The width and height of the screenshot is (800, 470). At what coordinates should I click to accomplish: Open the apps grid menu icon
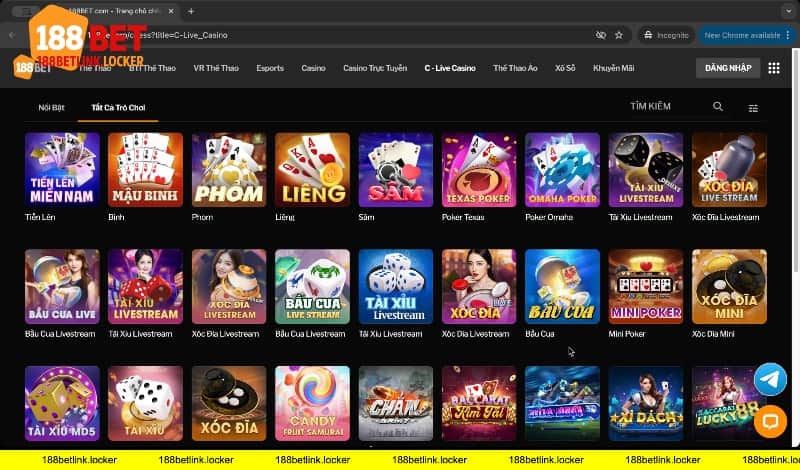773,68
